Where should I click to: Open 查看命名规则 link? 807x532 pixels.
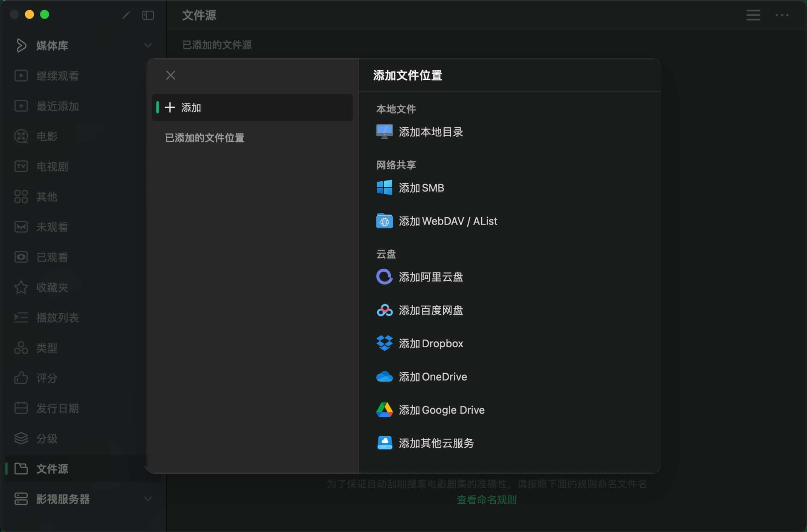tap(486, 500)
